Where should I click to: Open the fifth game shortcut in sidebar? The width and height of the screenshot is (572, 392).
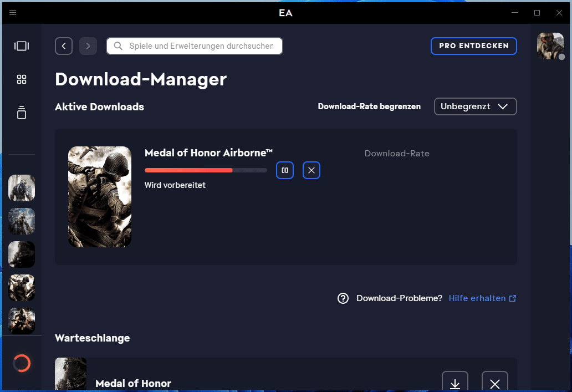click(22, 321)
